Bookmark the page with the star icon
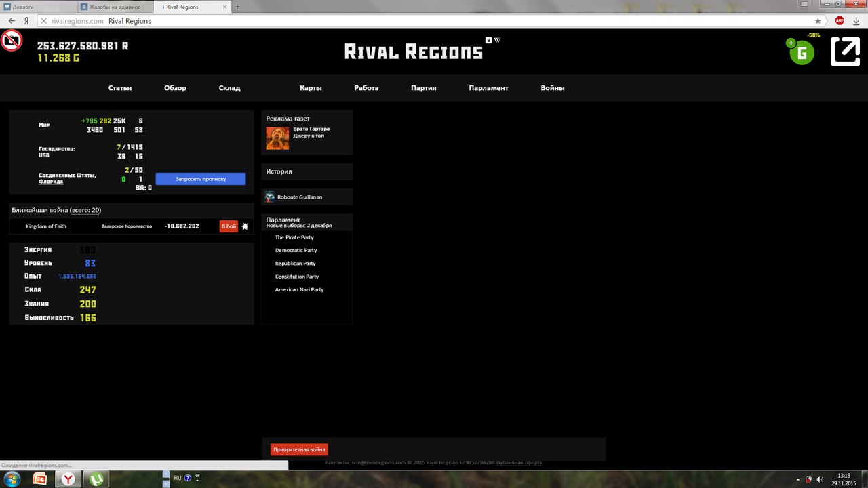Viewport: 868px width, 488px height. [x=818, y=21]
